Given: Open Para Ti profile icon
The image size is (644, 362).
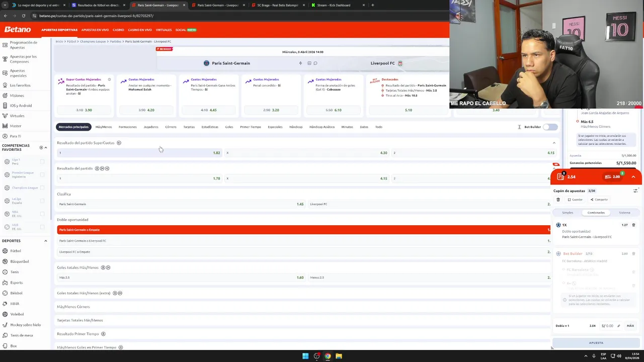Looking at the screenshot, I should click(5, 136).
